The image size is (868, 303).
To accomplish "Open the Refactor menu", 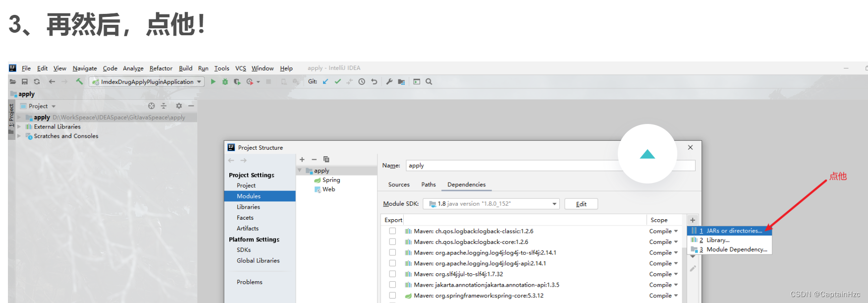I will point(161,68).
